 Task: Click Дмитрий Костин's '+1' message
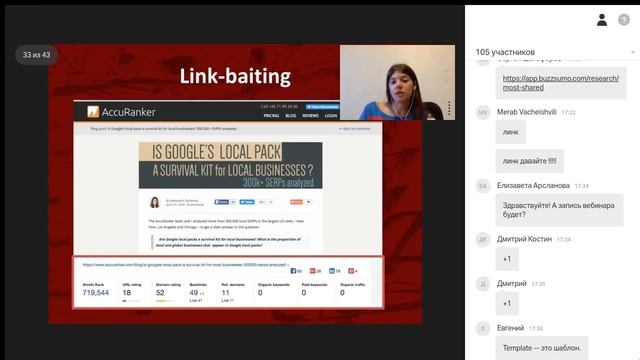[507, 259]
